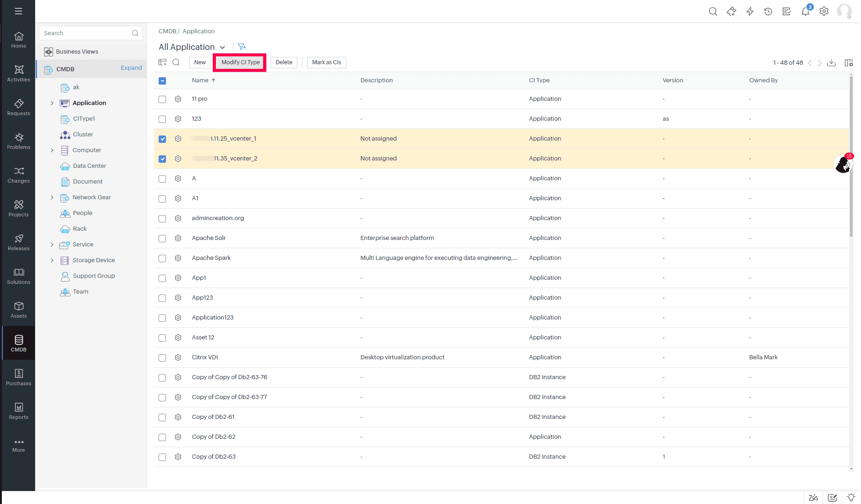Click the CI type Search field
The width and height of the screenshot is (861, 504).
tap(86, 33)
